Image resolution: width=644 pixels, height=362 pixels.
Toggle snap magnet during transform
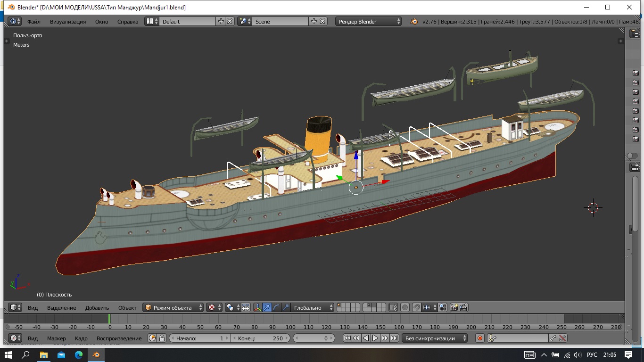[x=416, y=307]
